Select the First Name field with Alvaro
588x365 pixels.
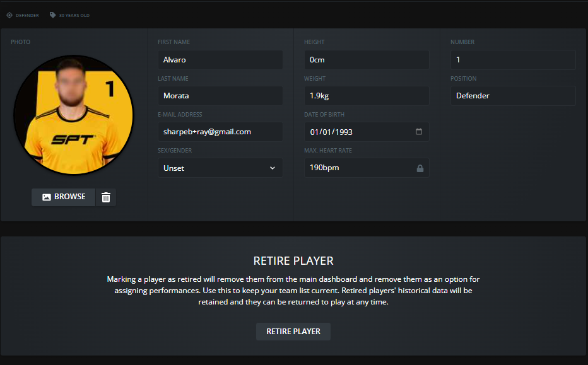click(221, 60)
